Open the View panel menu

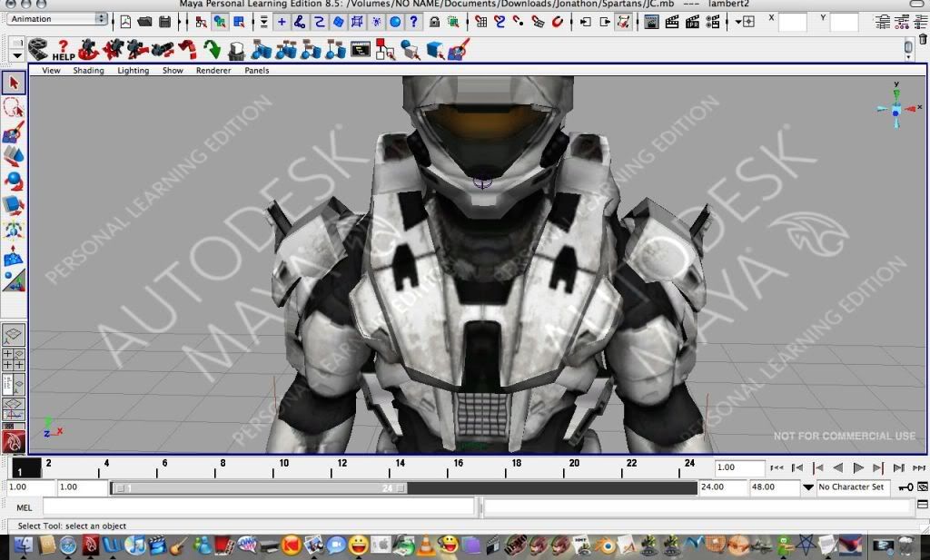[x=51, y=70]
